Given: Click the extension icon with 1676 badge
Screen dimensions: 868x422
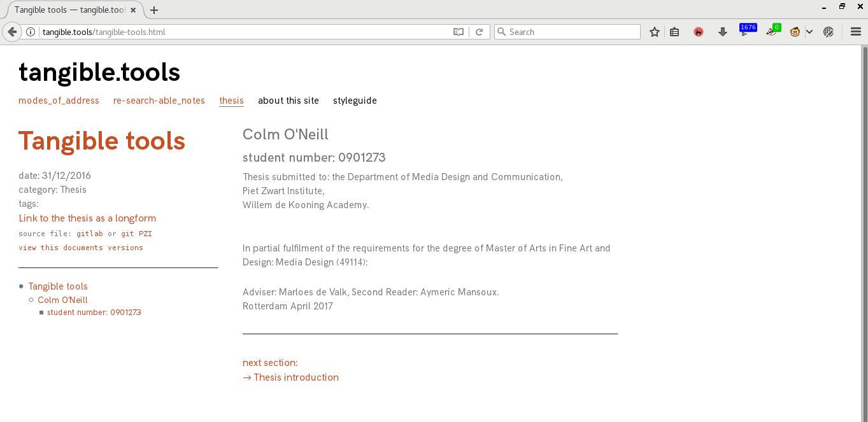Looking at the screenshot, I should pyautogui.click(x=746, y=31).
